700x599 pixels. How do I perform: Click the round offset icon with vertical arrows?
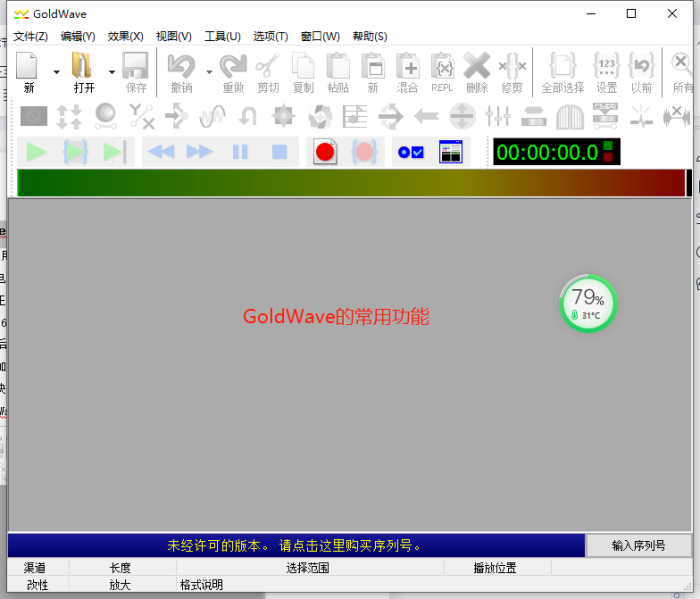(462, 116)
